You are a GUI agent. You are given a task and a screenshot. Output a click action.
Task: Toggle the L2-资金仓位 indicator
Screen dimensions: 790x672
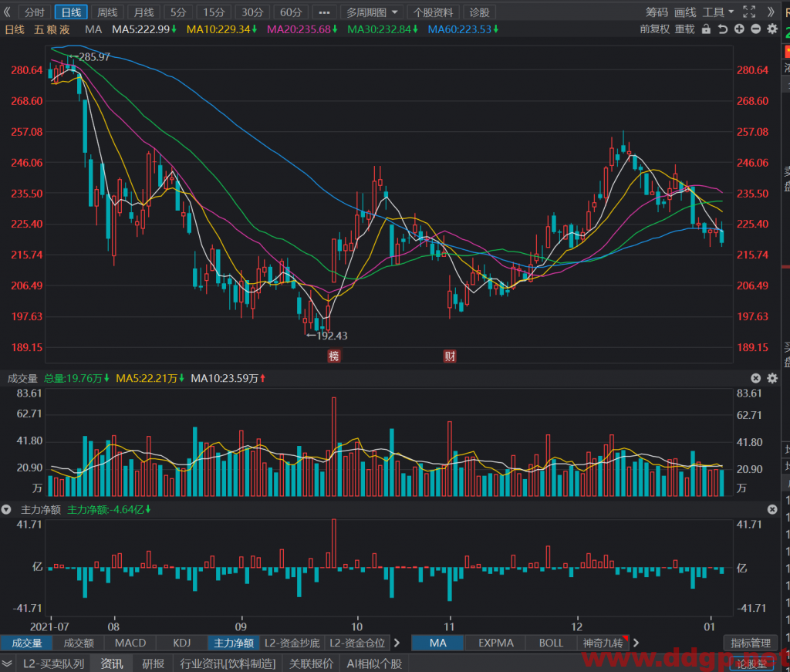pos(357,643)
